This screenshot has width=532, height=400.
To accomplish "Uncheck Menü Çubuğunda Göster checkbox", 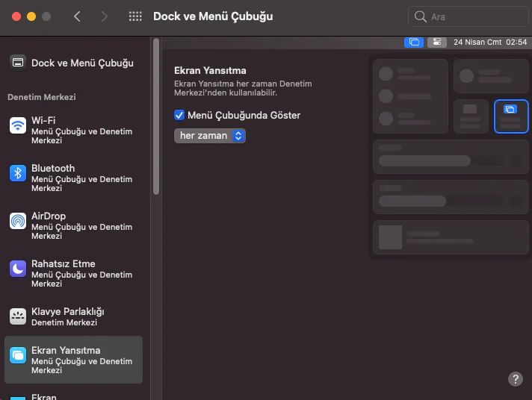I will tap(179, 116).
